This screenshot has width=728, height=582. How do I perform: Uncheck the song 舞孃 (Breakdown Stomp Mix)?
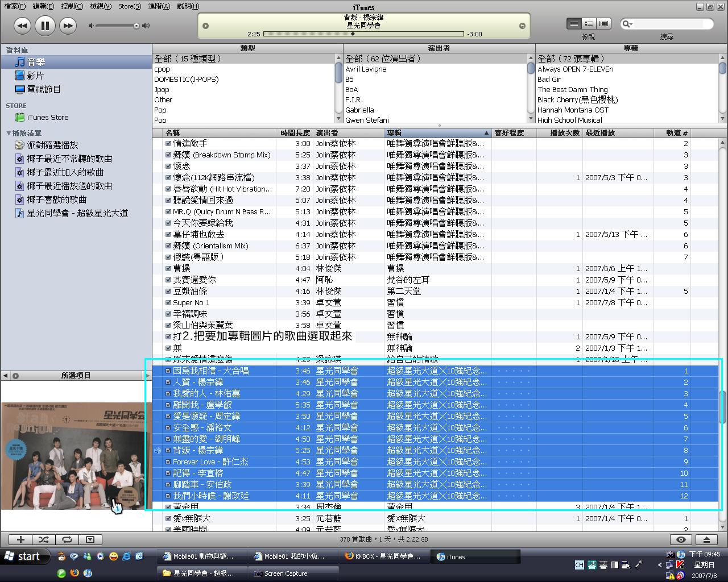(168, 155)
